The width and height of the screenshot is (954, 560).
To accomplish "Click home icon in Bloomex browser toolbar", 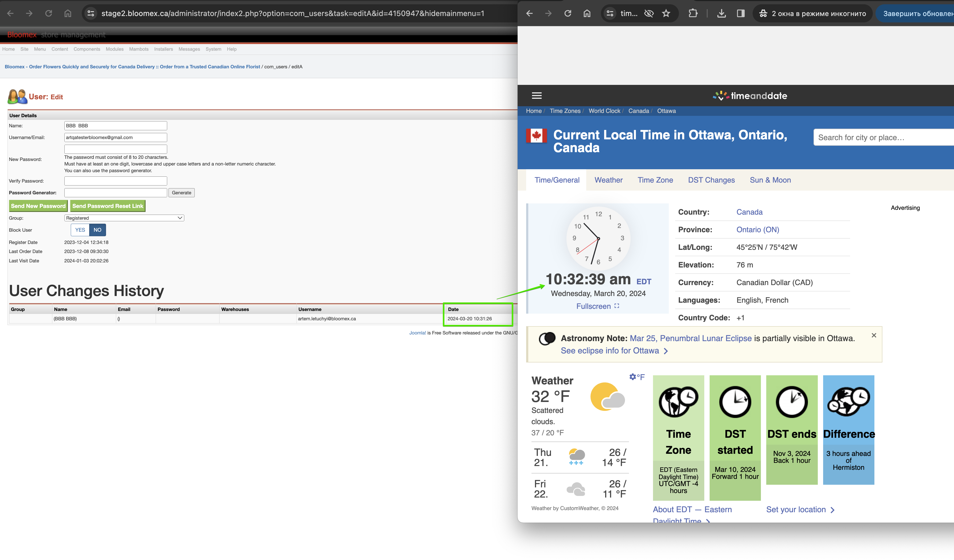I will click(x=68, y=14).
